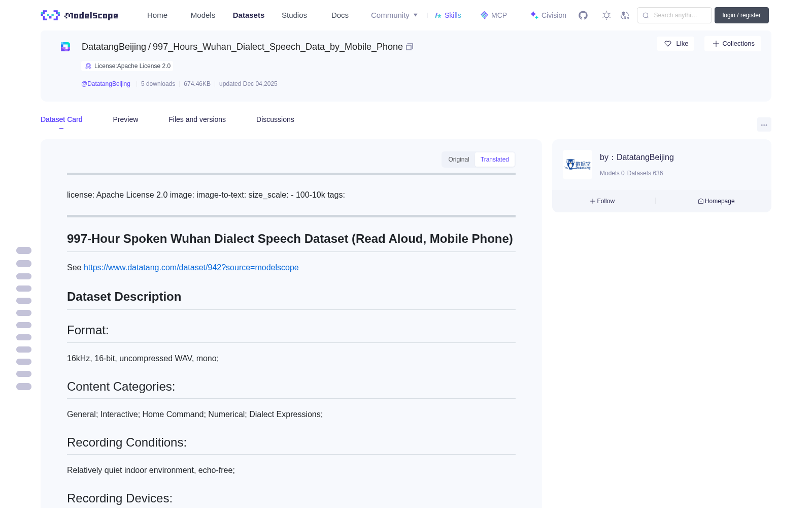
Task: Open the ModelScope logo homepage
Action: tap(80, 15)
